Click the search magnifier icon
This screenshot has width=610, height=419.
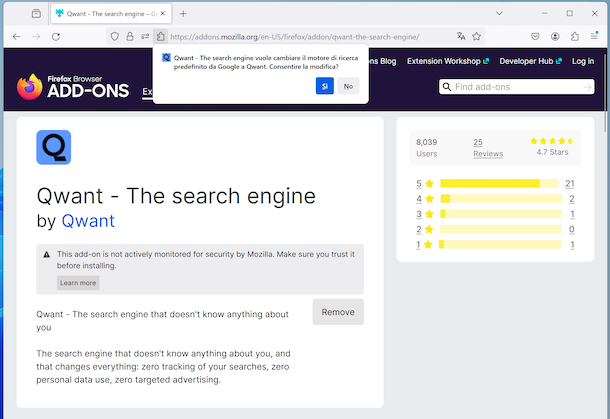point(447,87)
